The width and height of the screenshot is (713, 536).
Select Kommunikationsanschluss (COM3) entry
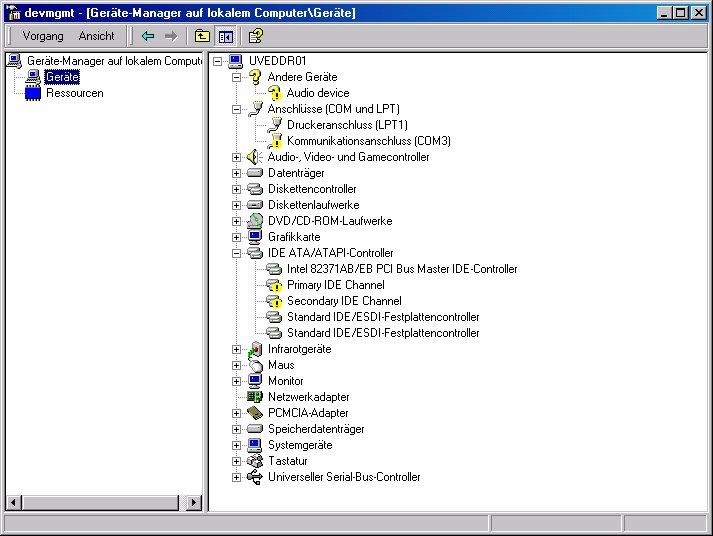pyautogui.click(x=368, y=141)
